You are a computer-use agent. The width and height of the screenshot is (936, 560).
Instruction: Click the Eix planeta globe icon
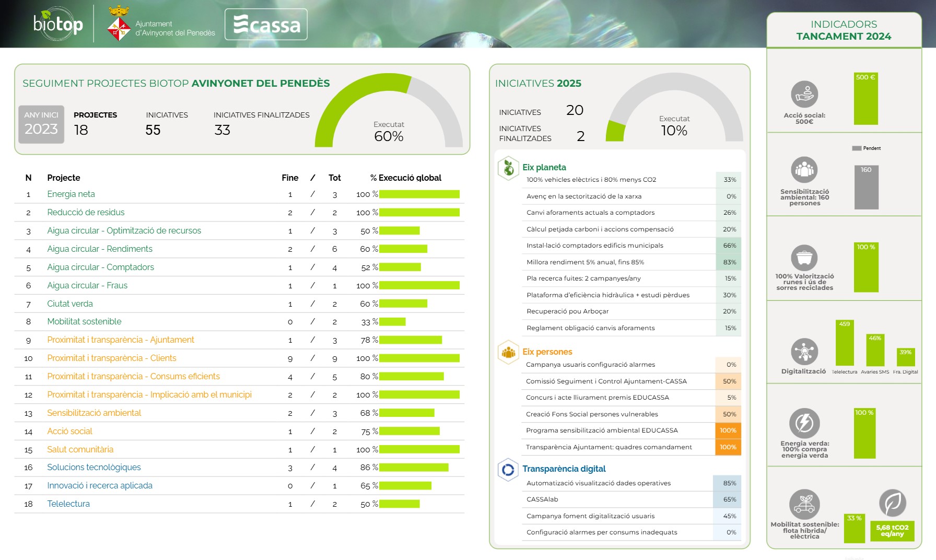click(508, 168)
